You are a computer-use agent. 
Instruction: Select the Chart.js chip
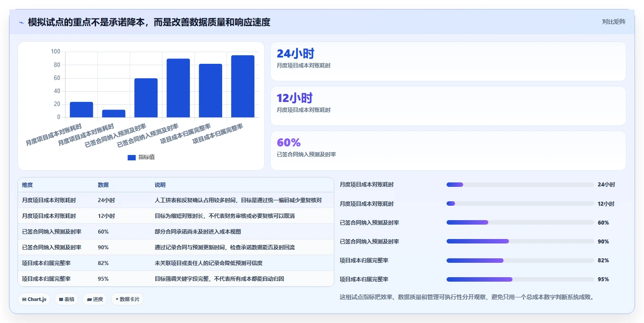[x=34, y=299]
